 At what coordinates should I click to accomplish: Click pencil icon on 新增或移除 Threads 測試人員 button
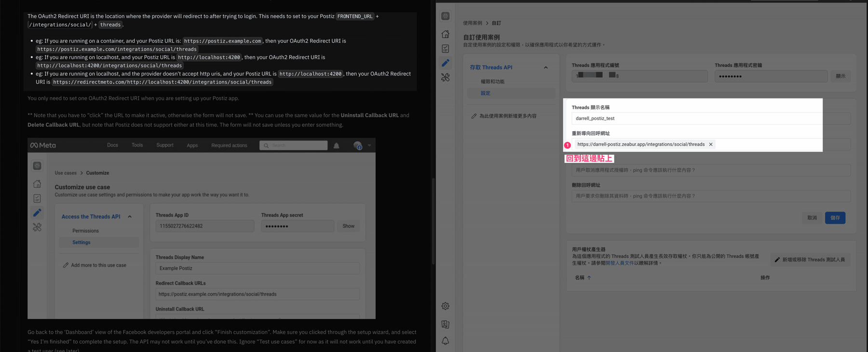pos(777,259)
